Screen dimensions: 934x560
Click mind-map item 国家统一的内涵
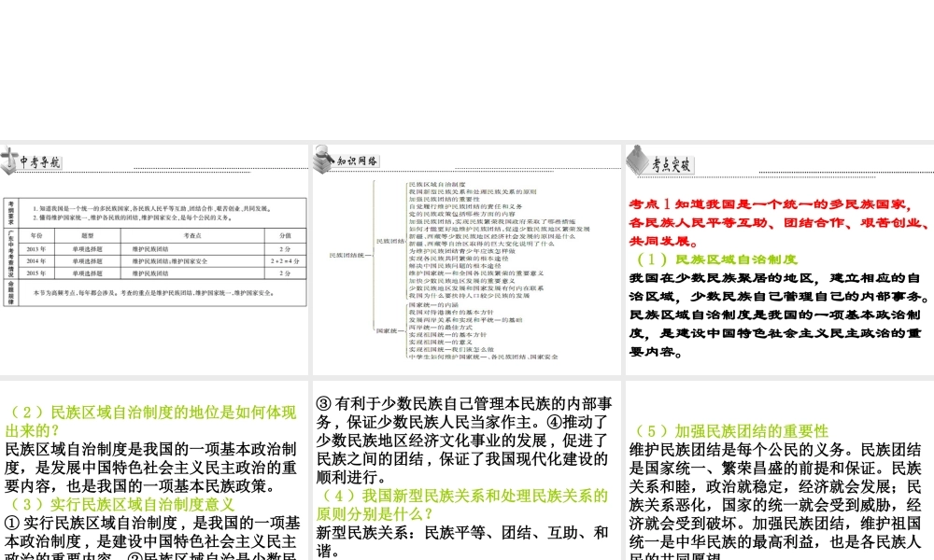[433, 304]
